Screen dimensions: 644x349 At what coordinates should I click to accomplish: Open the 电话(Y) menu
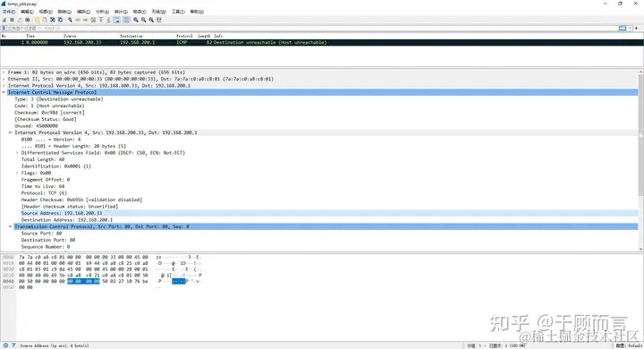coord(140,12)
